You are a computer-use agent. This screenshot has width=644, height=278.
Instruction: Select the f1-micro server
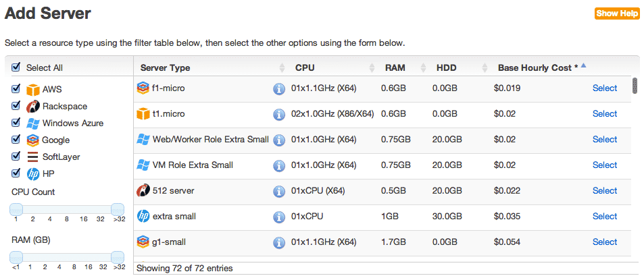(x=604, y=88)
